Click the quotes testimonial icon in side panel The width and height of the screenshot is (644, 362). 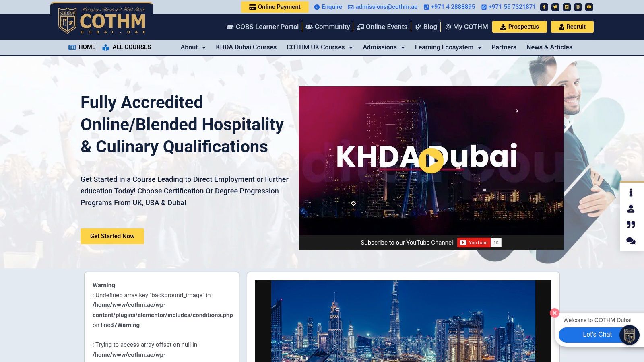[x=631, y=224]
